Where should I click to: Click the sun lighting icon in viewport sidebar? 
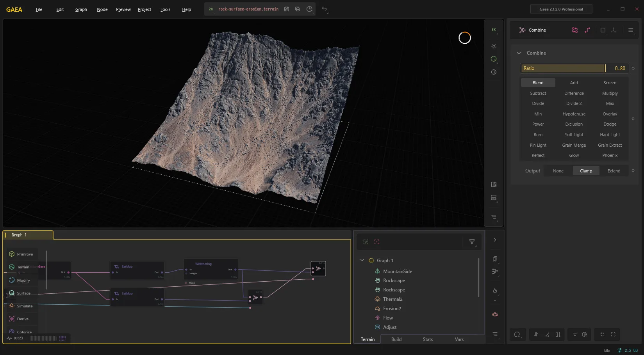point(494,46)
